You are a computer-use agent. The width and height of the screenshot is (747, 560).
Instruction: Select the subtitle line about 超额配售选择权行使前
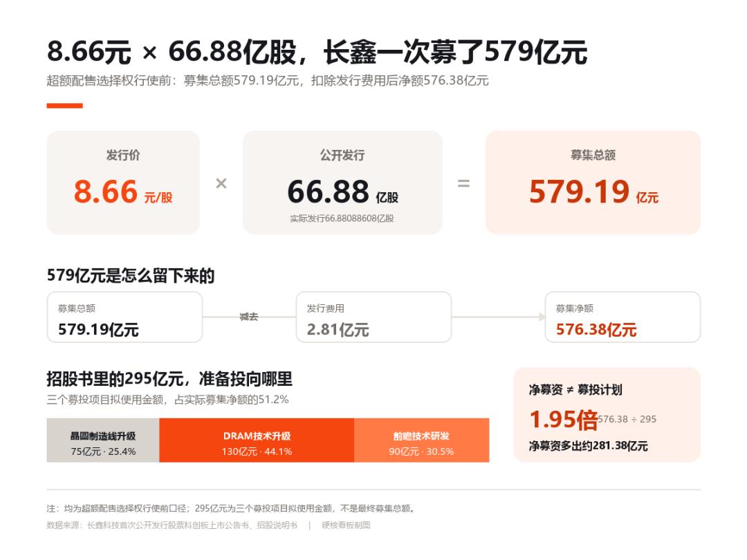pos(267,80)
